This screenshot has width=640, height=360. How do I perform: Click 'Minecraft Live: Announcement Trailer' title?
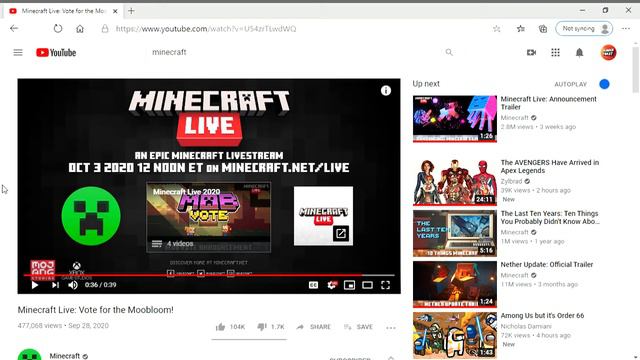549,103
